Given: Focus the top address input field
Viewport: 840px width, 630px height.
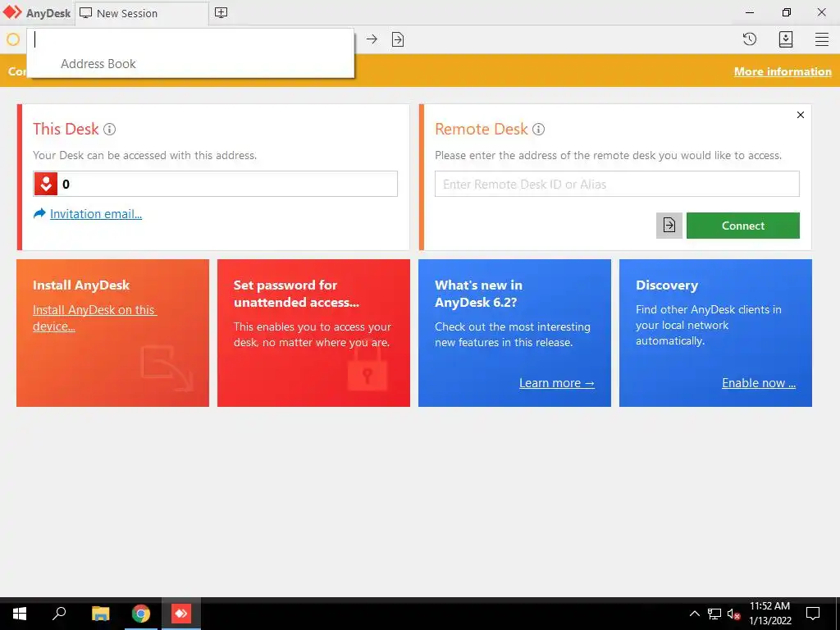Looking at the screenshot, I should (190, 39).
